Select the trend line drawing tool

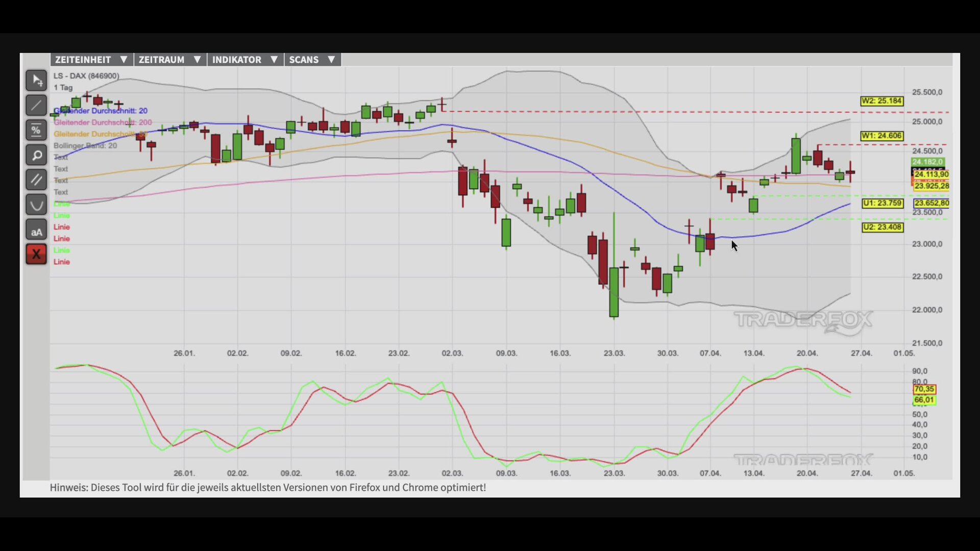coord(36,105)
